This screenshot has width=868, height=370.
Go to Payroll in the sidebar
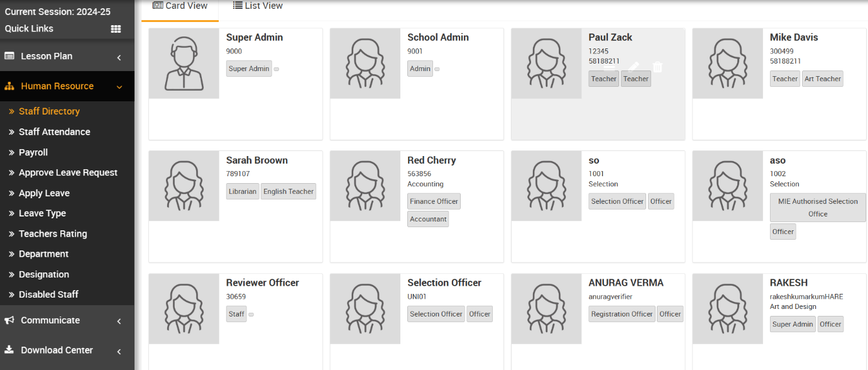33,152
